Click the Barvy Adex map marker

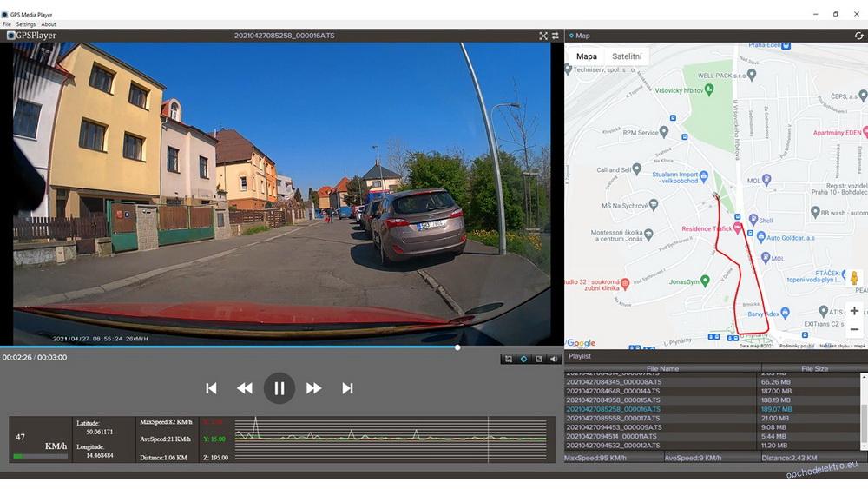(x=785, y=313)
